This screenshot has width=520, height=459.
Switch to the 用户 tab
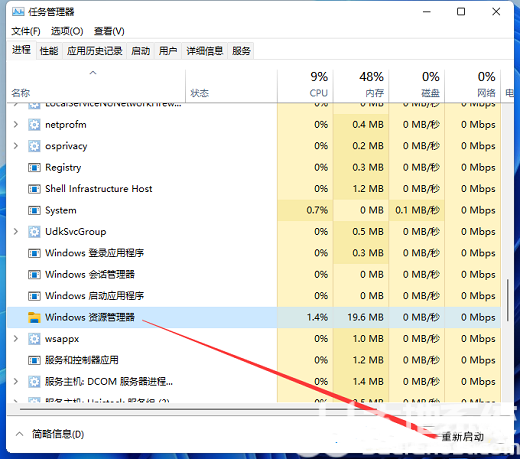(x=168, y=51)
